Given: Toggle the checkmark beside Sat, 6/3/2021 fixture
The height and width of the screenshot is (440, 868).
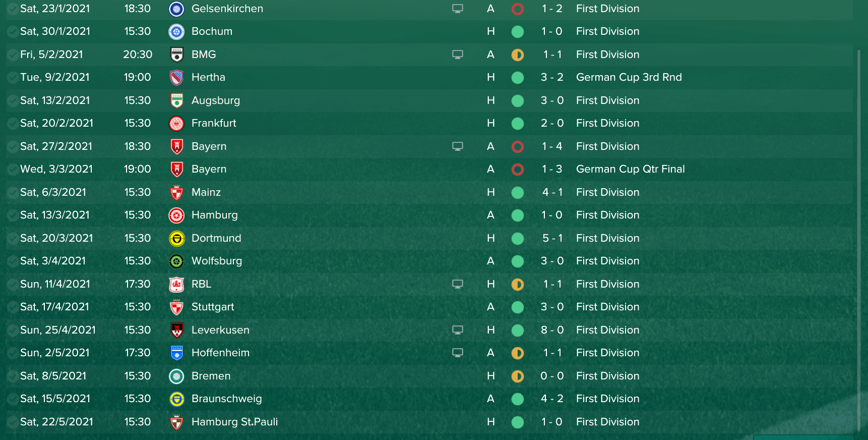Looking at the screenshot, I should coord(13,193).
